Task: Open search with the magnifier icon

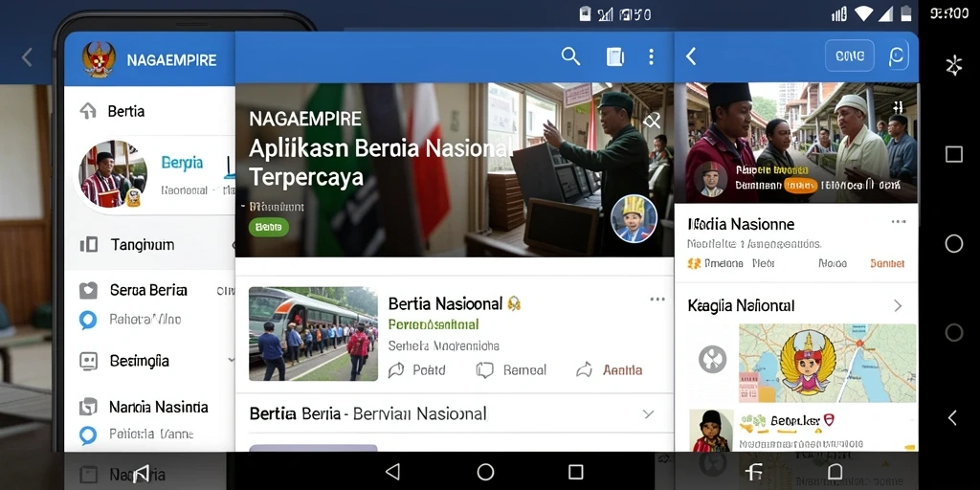Action: pos(570,56)
